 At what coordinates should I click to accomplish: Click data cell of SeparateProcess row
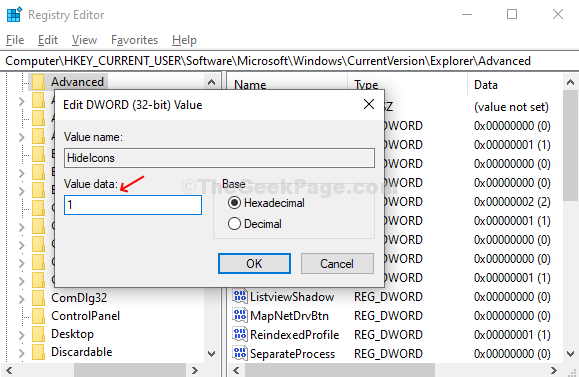(512, 354)
